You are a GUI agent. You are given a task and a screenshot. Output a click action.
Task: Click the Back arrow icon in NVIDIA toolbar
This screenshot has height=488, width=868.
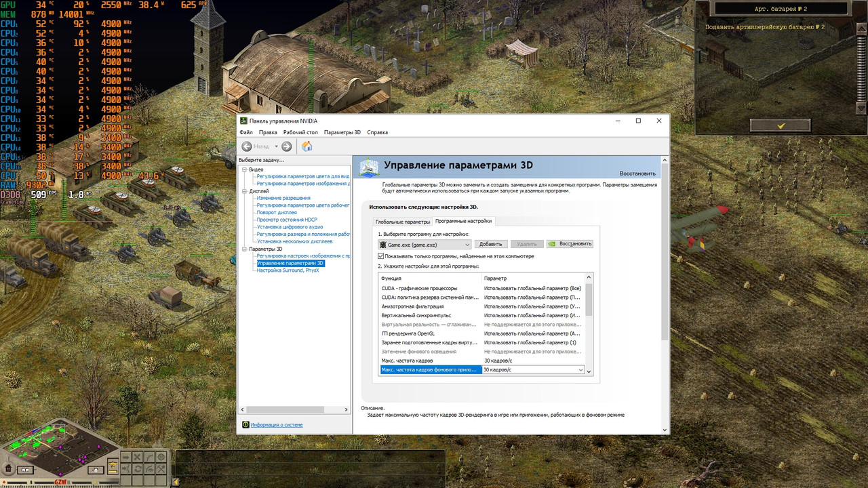point(247,146)
